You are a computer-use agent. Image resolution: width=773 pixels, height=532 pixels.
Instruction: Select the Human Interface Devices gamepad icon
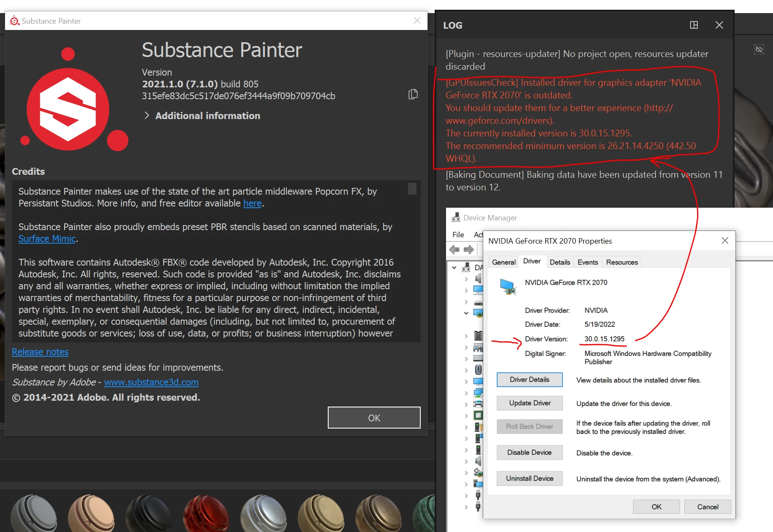(x=478, y=347)
